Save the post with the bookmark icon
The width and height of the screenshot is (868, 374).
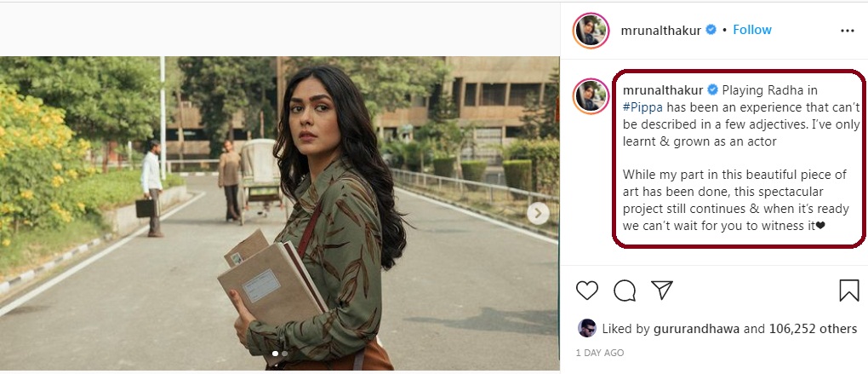pos(848,291)
